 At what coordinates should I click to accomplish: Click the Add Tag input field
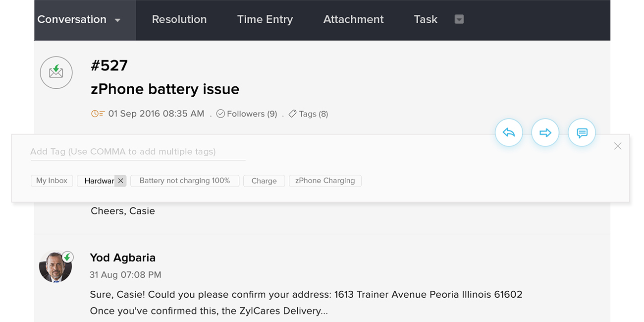pyautogui.click(x=138, y=152)
